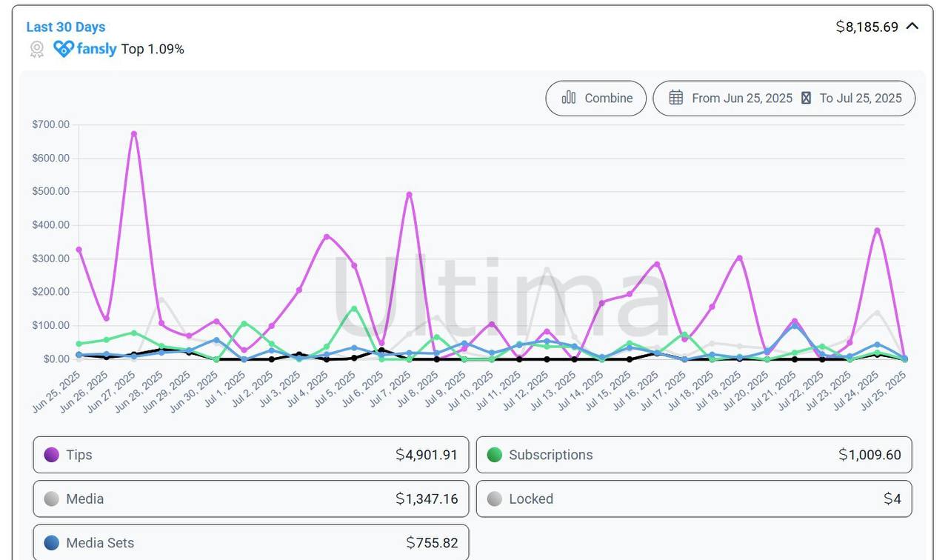Open the To Jul 25, 2025 date picker
Viewport: 948px width, 560px height.
click(861, 98)
